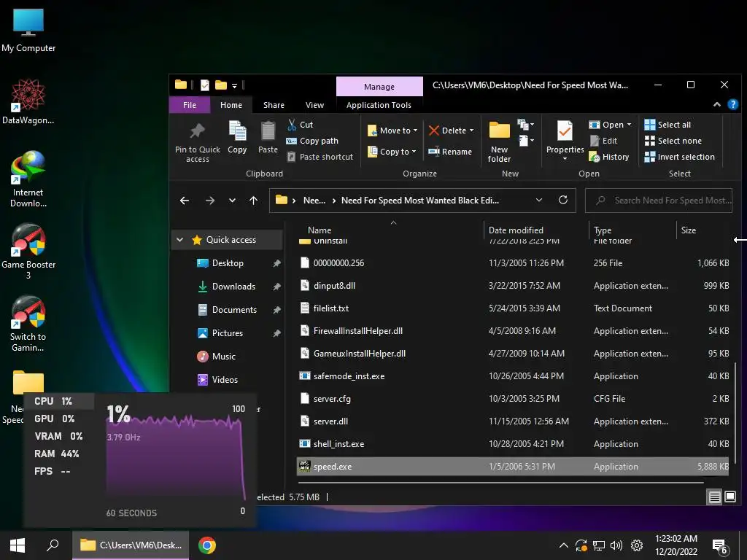Open the Switch to Gaming desktop shortcut
The image size is (747, 560).
click(x=28, y=324)
